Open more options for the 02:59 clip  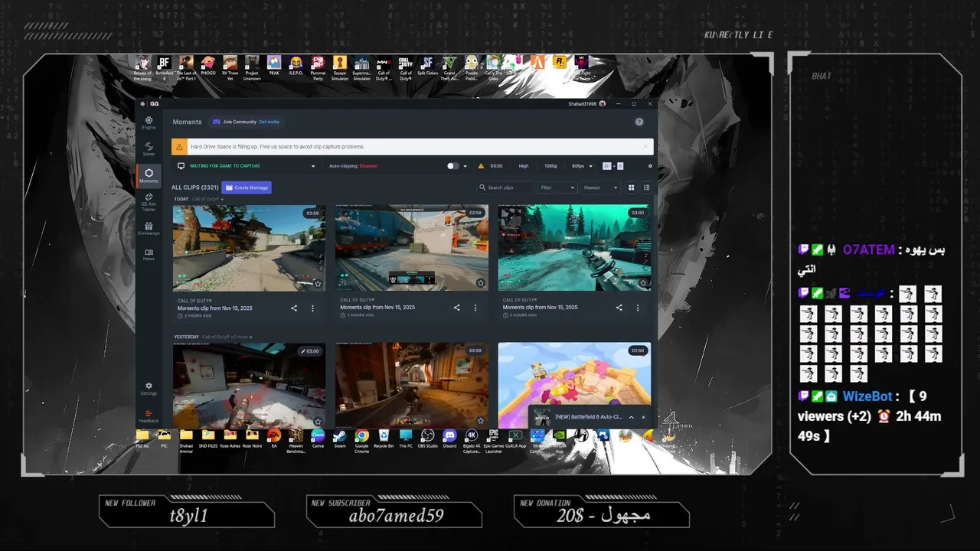(475, 308)
